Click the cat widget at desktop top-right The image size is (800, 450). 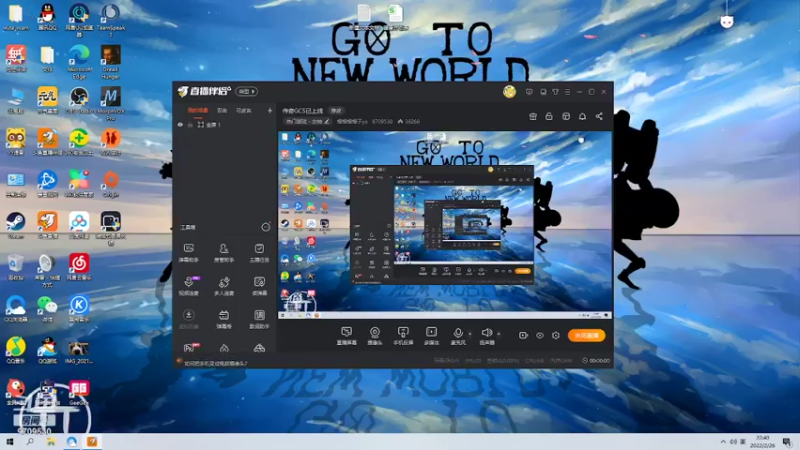(727, 21)
